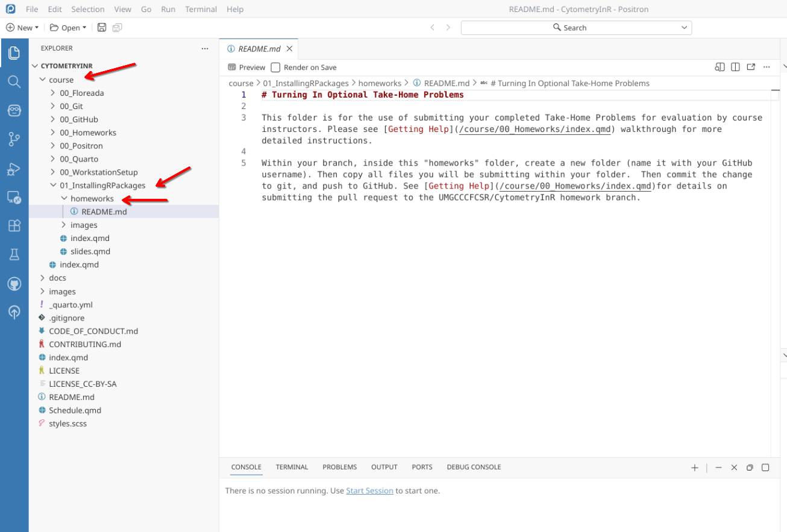This screenshot has height=532, width=787.
Task: Switch to the PROBLEMS panel tab
Action: point(339,467)
